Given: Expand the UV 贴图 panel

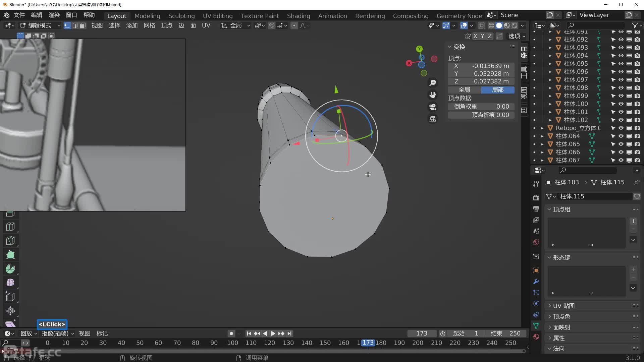Looking at the screenshot, I should [x=564, y=306].
